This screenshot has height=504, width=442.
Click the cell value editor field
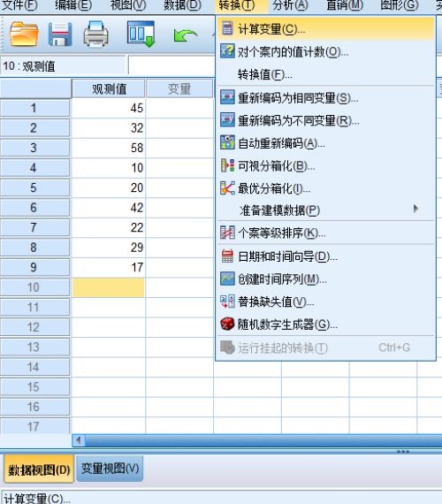click(x=171, y=66)
